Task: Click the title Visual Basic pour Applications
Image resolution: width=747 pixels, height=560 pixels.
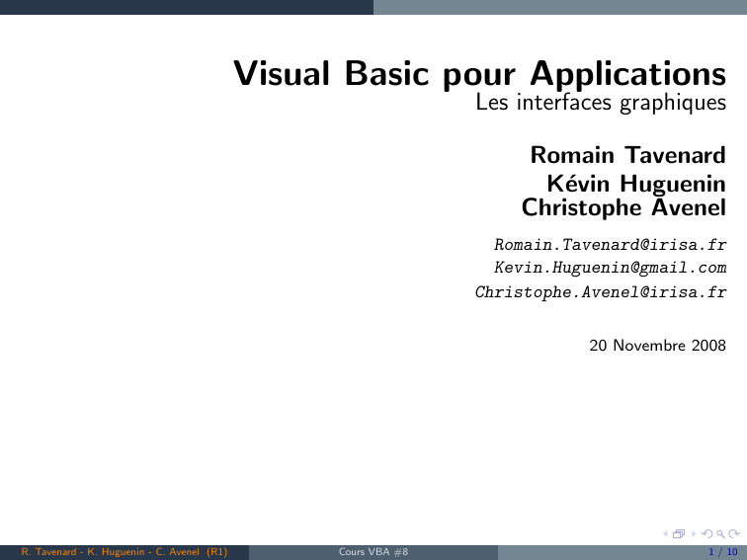Action: point(480,74)
